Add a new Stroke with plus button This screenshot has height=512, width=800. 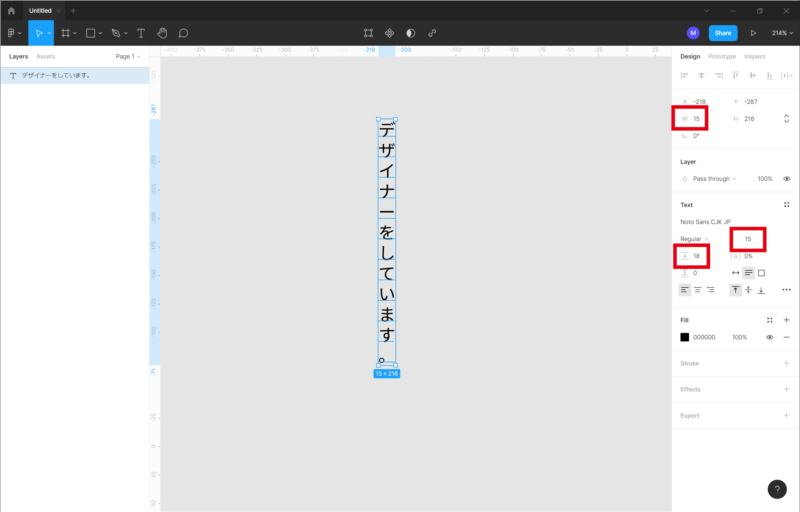pyautogui.click(x=786, y=364)
